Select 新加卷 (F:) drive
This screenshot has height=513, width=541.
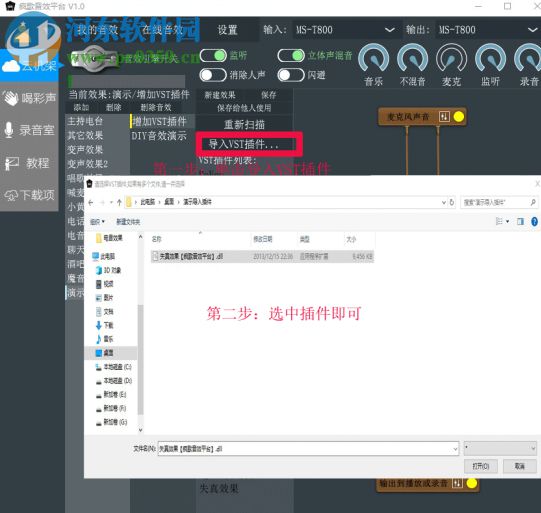tap(111, 408)
